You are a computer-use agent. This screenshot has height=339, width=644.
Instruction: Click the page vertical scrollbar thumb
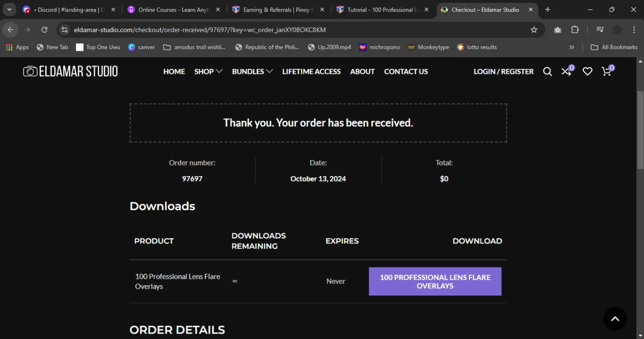640,130
